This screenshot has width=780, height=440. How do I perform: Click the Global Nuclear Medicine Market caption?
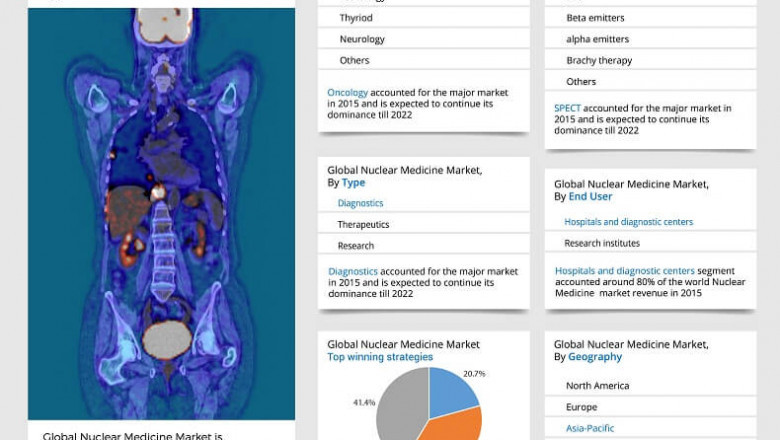tap(132, 436)
